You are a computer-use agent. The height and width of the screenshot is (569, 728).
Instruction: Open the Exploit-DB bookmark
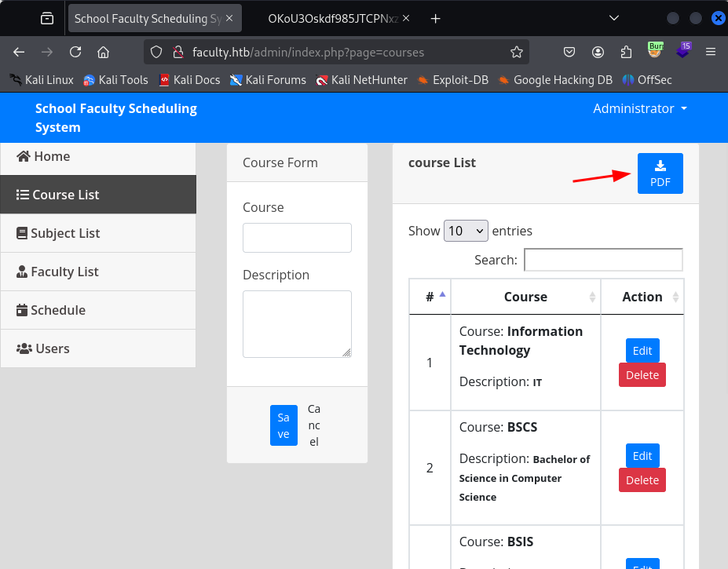pyautogui.click(x=452, y=80)
